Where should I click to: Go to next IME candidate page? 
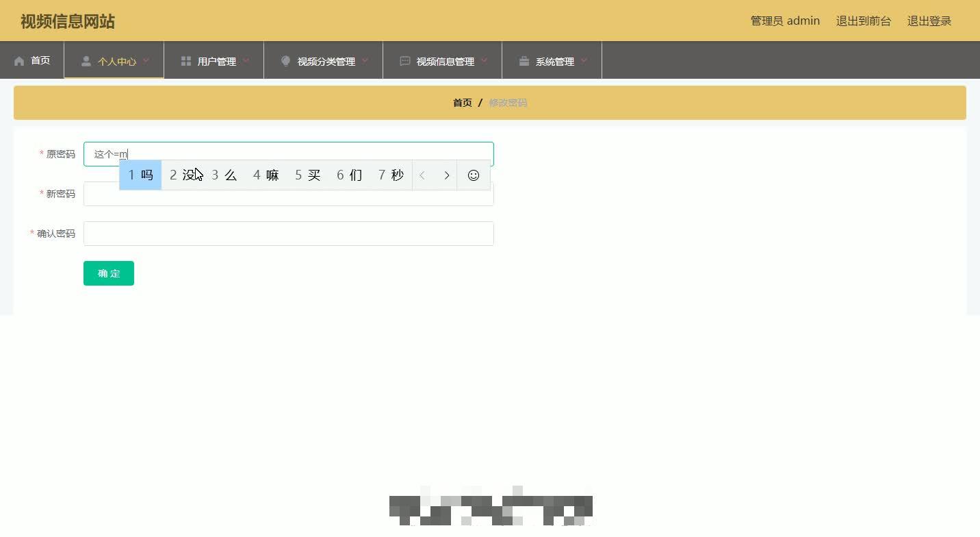click(x=447, y=175)
